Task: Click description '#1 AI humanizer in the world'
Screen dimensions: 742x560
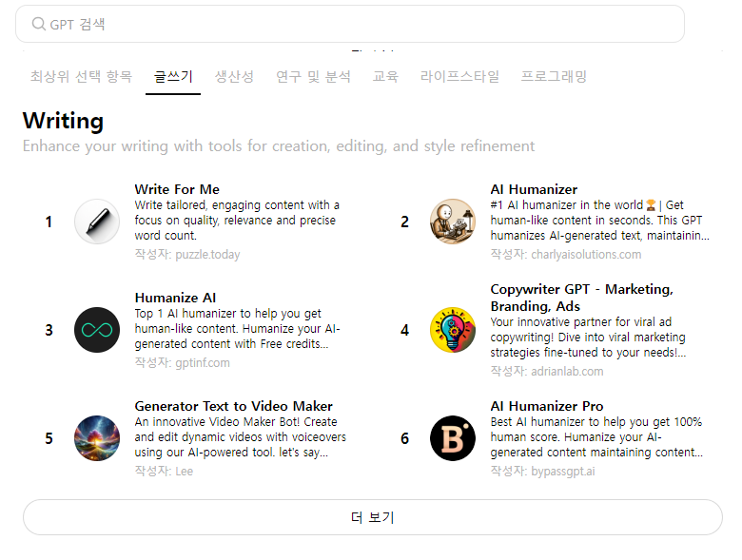Action: click(x=600, y=220)
